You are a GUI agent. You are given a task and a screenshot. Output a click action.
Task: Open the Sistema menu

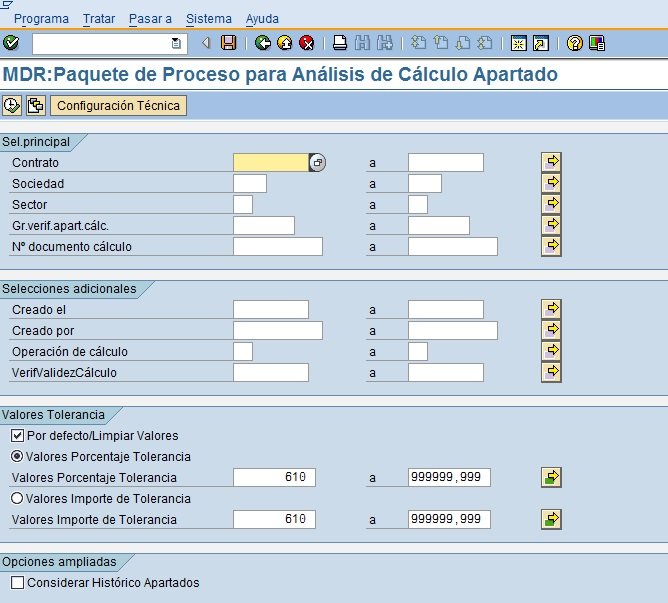click(209, 19)
